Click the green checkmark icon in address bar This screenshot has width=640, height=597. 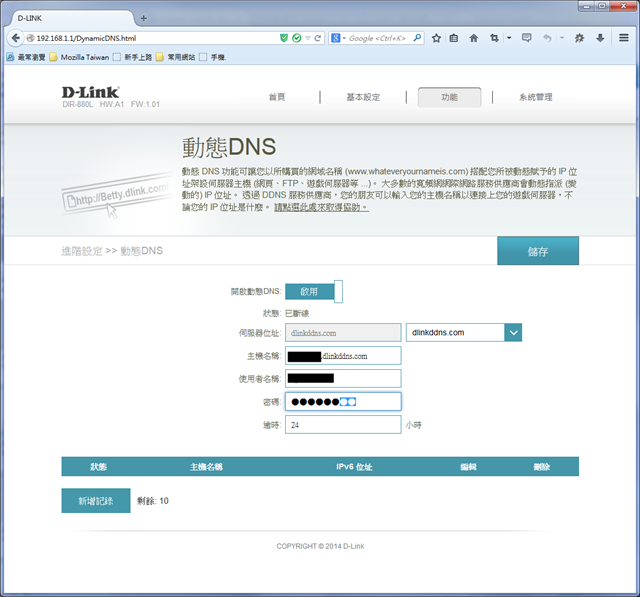297,38
